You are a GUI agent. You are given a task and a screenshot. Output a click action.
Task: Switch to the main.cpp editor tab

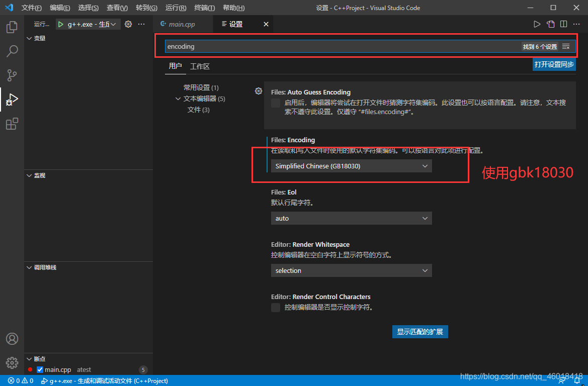183,24
